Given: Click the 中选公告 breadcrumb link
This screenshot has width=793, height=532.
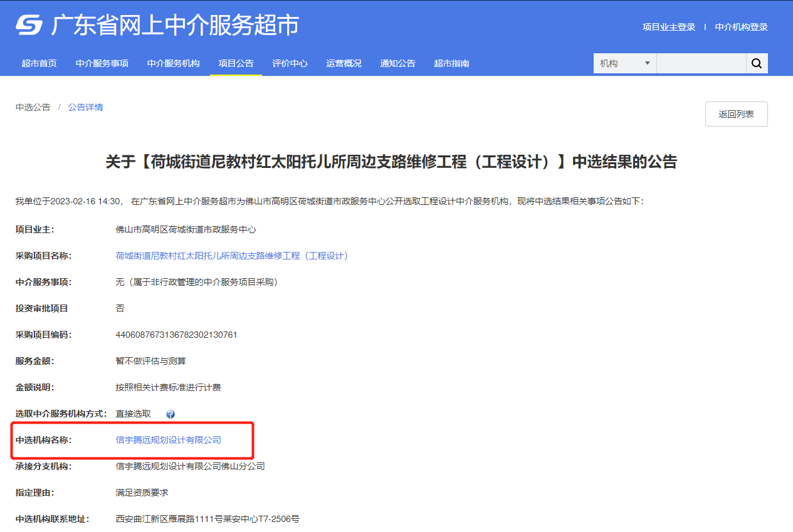Looking at the screenshot, I should click(33, 107).
